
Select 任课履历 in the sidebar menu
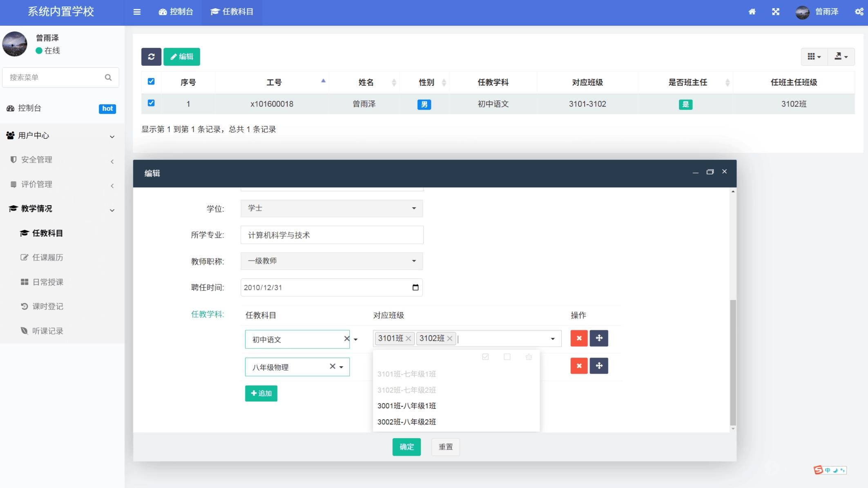(47, 257)
